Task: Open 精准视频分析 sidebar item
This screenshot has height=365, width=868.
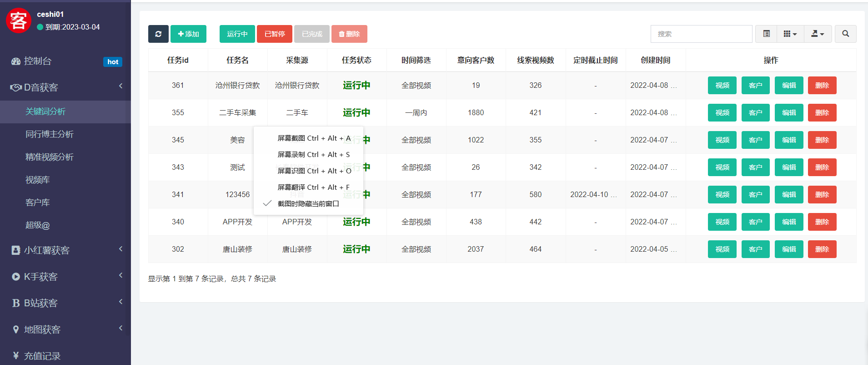Action: [65, 157]
